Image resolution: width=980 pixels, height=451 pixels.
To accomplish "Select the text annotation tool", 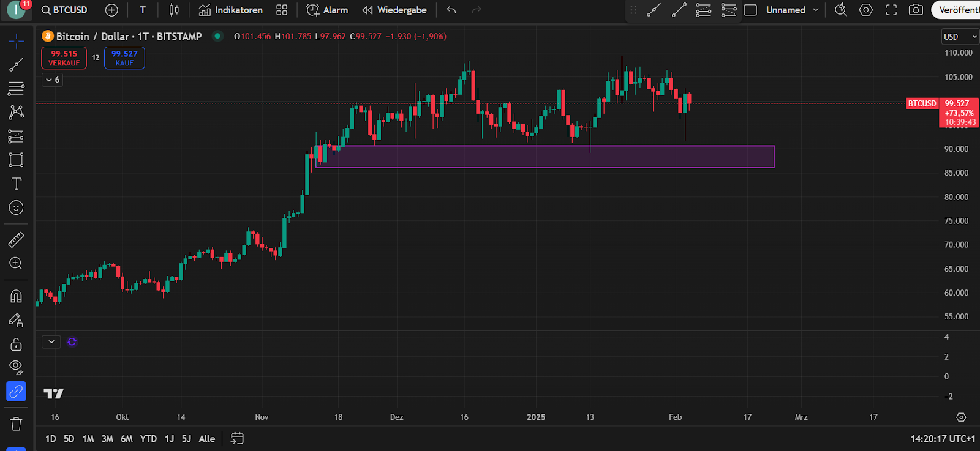I will (16, 184).
